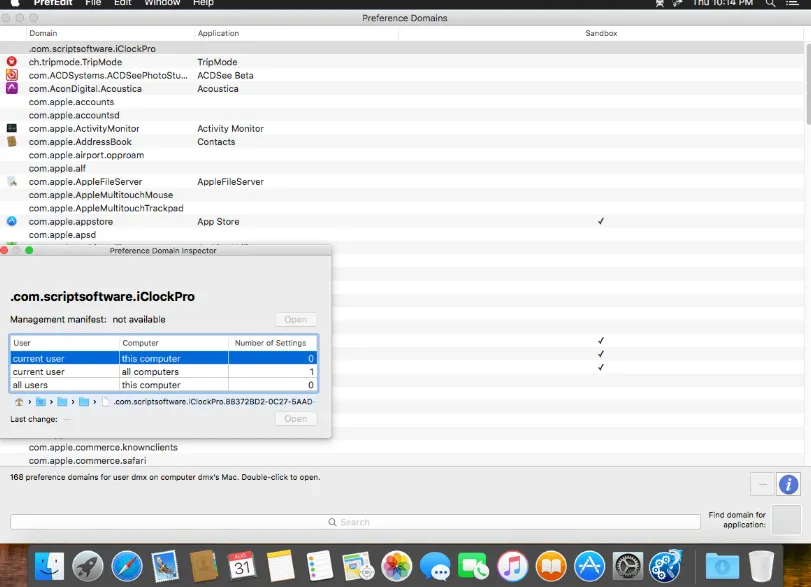Open Notes in the Dock
The width and height of the screenshot is (811, 587).
point(280,566)
